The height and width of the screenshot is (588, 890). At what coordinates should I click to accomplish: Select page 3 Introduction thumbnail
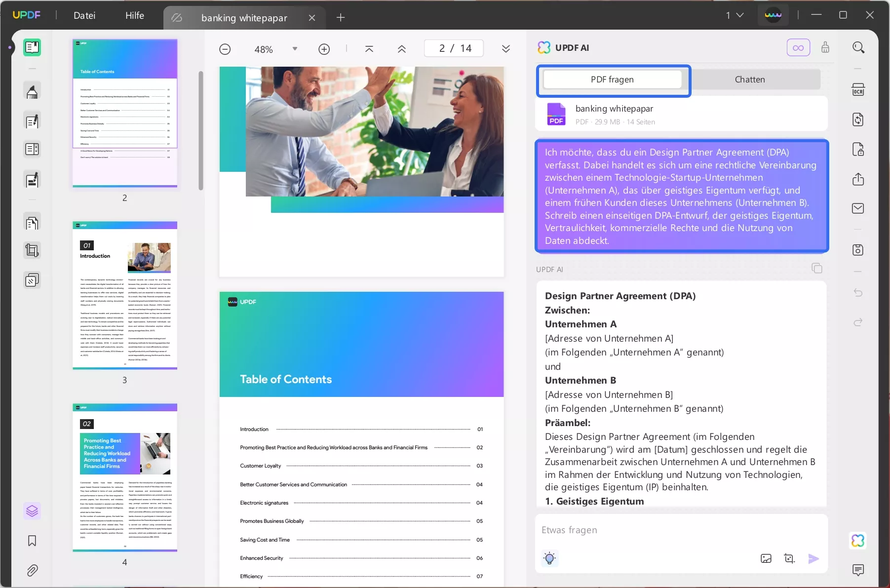(125, 295)
